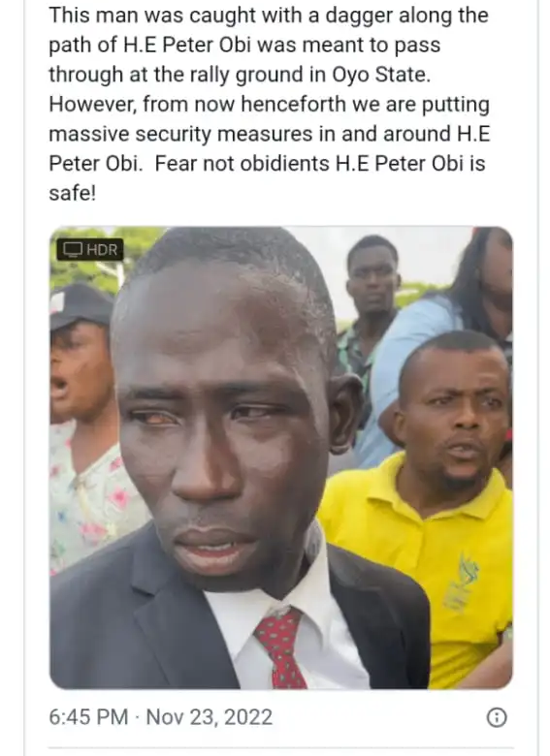Click the info icon beside the timestamp
The width and height of the screenshot is (550, 756).
coord(497,717)
